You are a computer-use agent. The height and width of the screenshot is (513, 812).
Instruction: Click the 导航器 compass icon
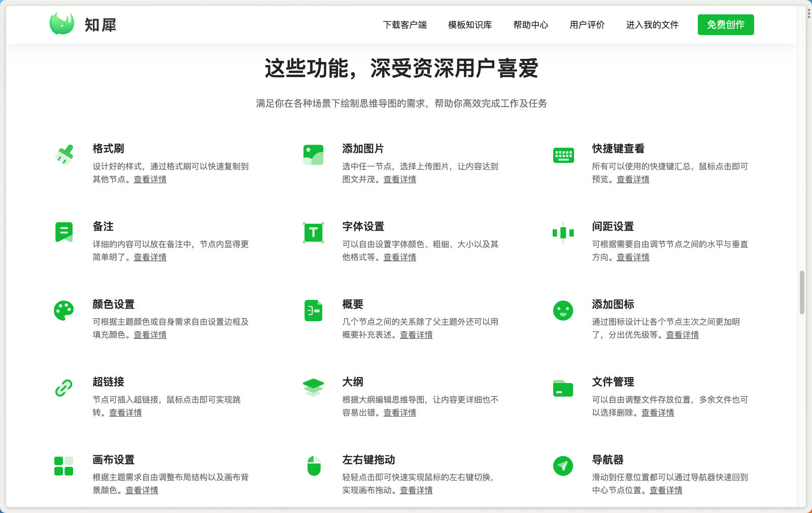pyautogui.click(x=563, y=466)
